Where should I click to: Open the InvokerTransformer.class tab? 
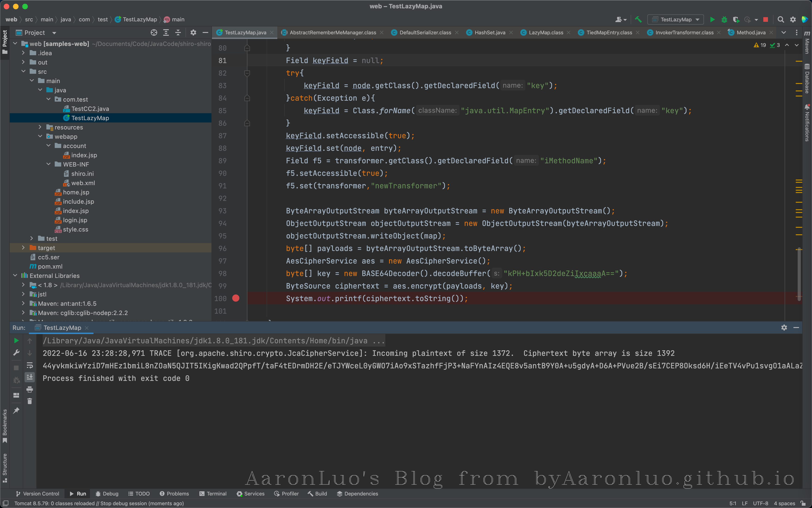tap(684, 32)
